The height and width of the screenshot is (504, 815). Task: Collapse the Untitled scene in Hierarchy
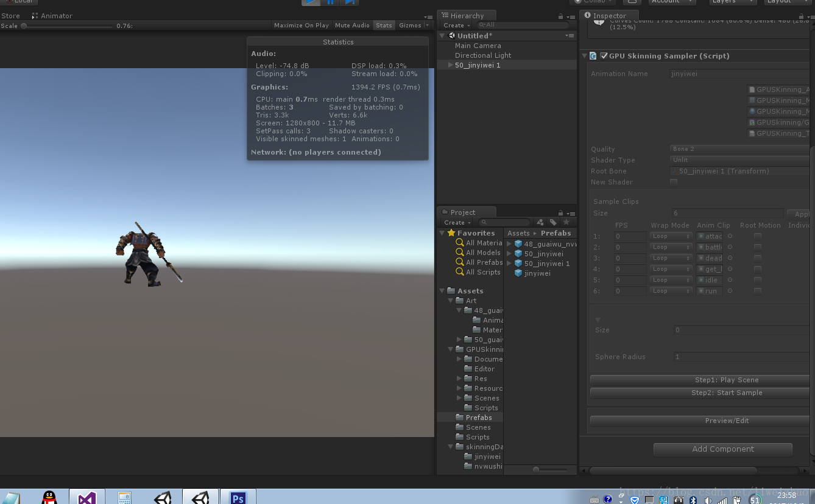click(x=442, y=36)
